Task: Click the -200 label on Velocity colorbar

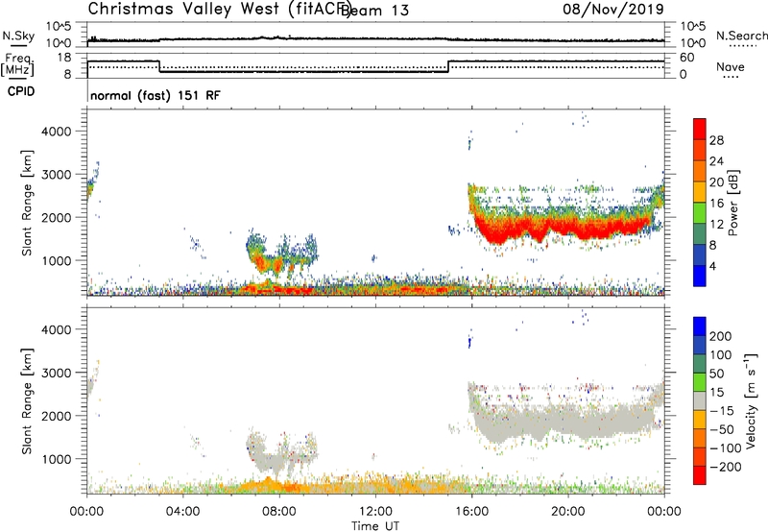Action: (x=725, y=467)
